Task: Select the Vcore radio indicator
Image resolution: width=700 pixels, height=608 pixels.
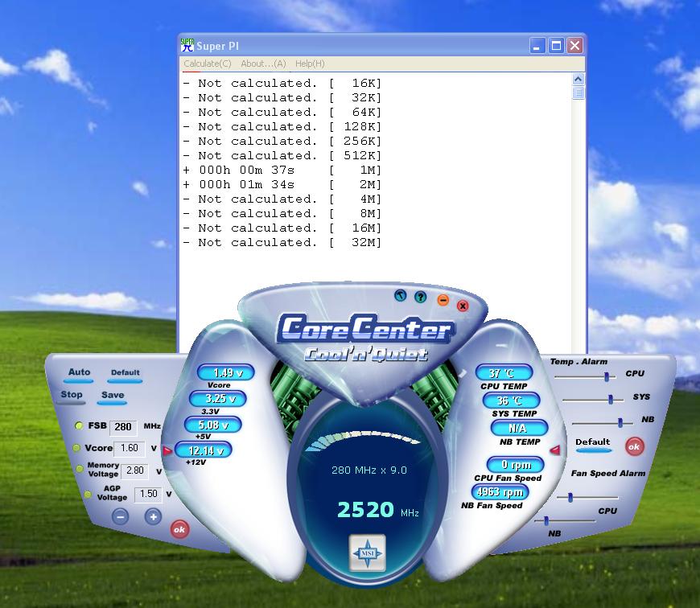Action: tap(76, 448)
